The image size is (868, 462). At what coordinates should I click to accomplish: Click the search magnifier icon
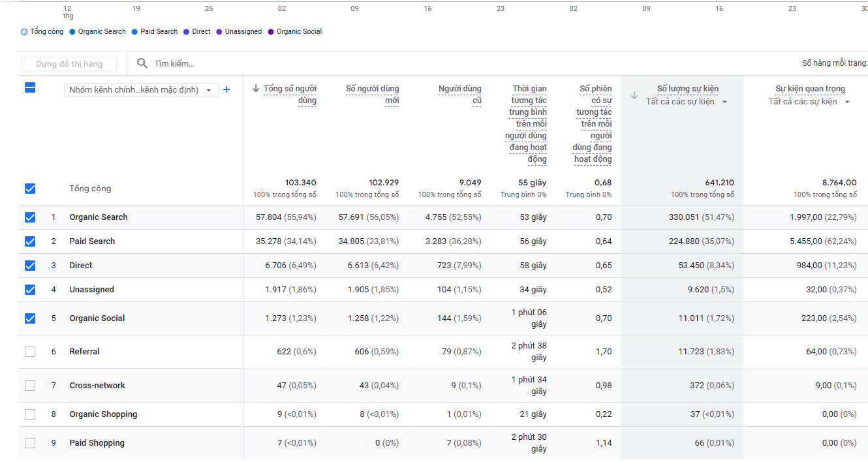[x=142, y=64]
